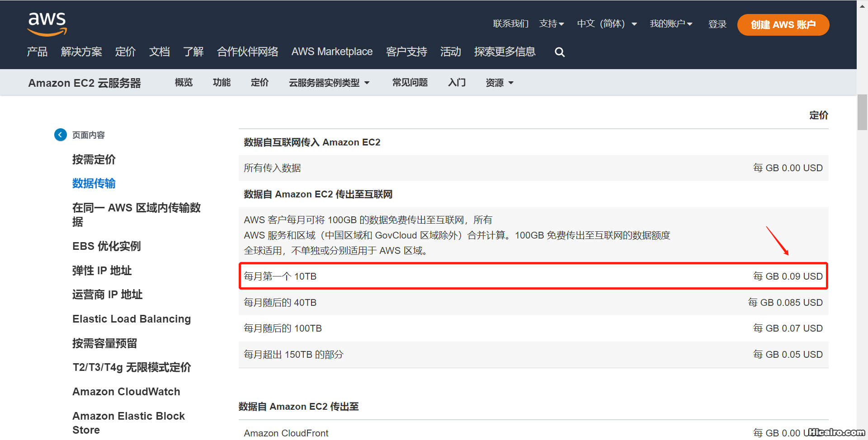Select EBS 优化实例 in sidebar
Viewport: 868px width, 440px height.
pyautogui.click(x=107, y=246)
